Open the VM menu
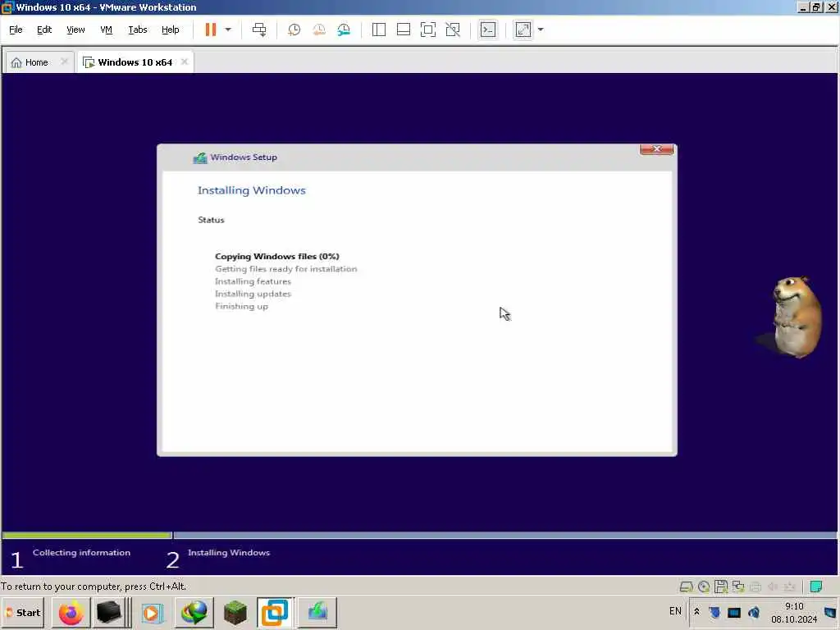Screen dimensions: 840x630 [x=106, y=30]
